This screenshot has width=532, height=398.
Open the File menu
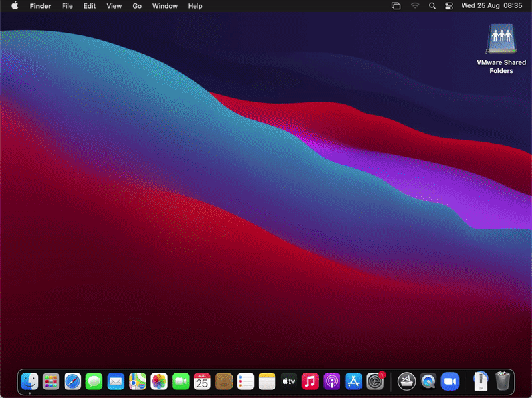(x=67, y=6)
